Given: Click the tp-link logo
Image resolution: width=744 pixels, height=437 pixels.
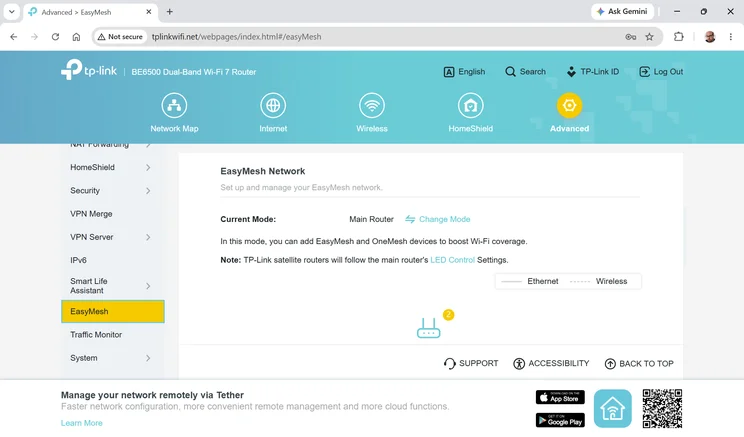Looking at the screenshot, I should [x=89, y=70].
